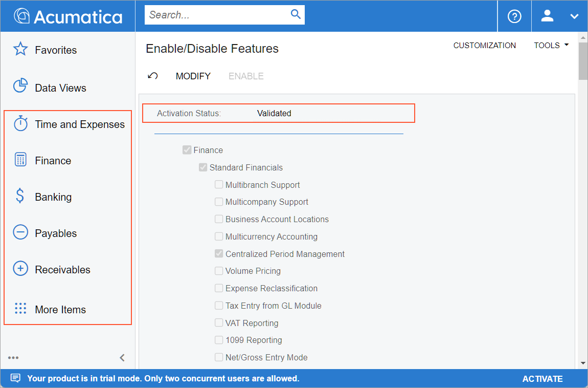Open the help question mark icon
588x388 pixels.
(x=514, y=16)
